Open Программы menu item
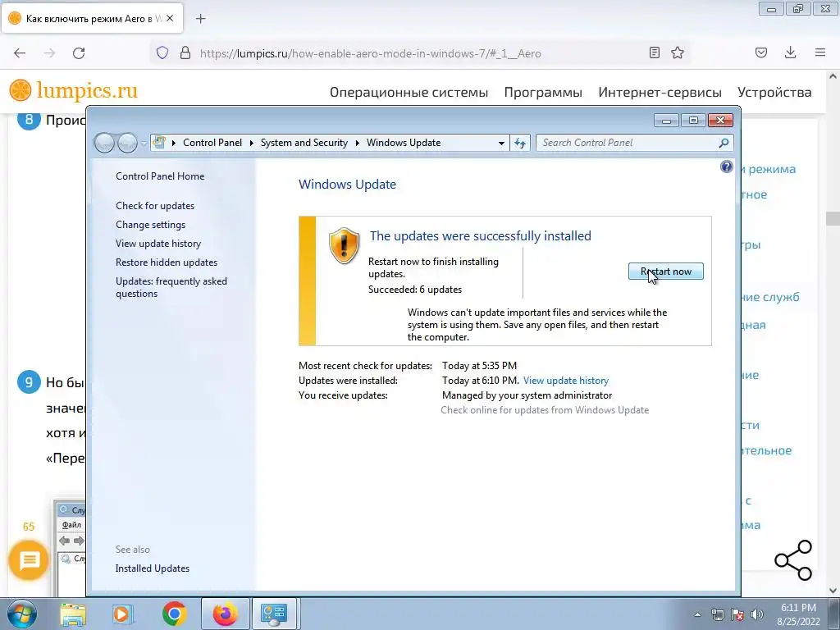The height and width of the screenshot is (630, 840). coord(543,92)
